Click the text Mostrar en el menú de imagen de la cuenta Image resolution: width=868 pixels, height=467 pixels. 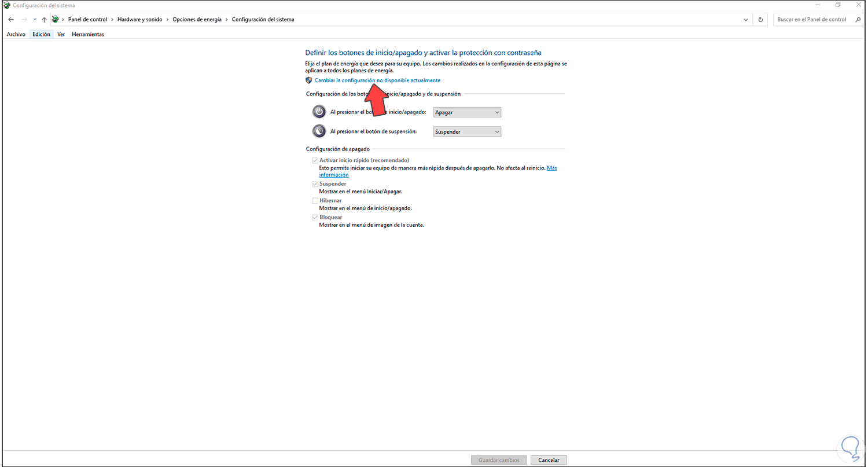pos(372,225)
